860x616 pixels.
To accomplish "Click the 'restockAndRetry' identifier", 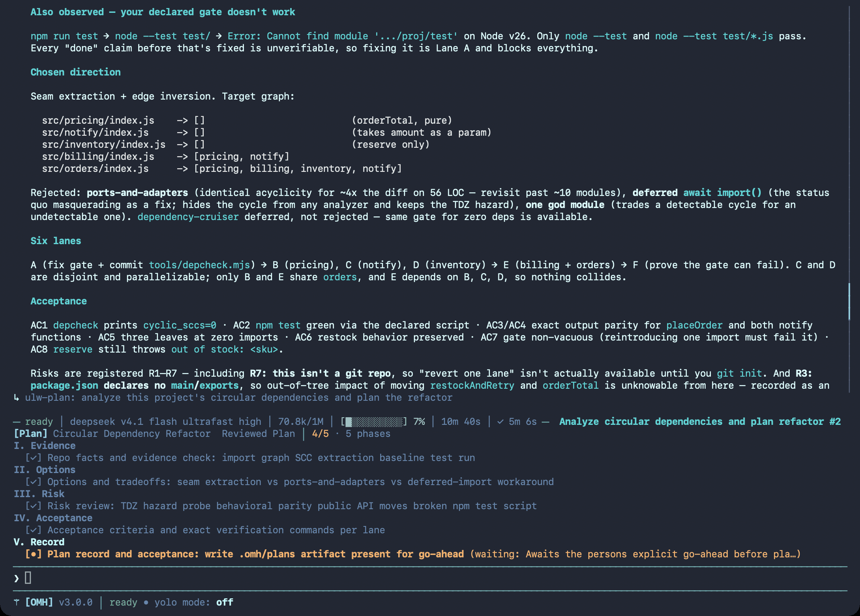I will (472, 386).
